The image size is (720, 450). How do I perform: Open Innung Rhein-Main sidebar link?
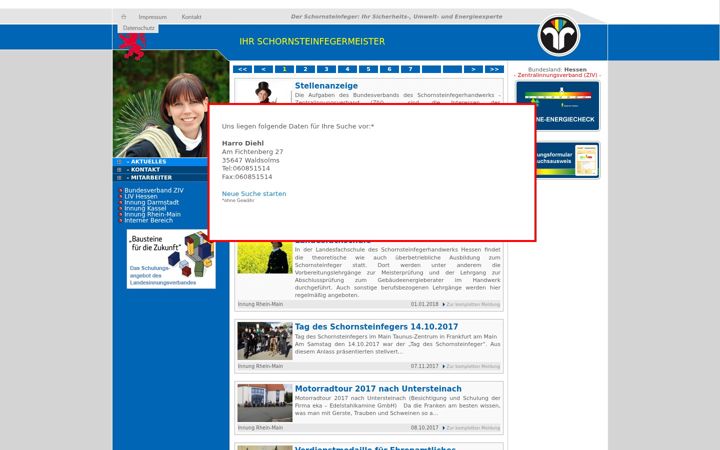152,214
